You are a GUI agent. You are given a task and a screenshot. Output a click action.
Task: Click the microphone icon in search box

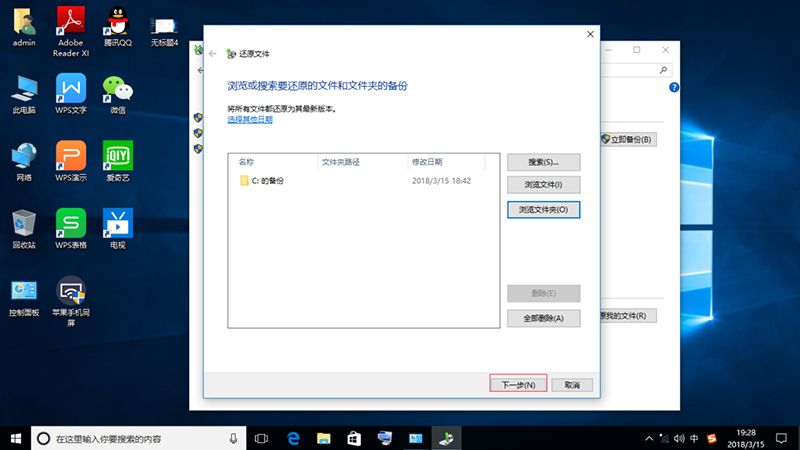click(x=233, y=438)
